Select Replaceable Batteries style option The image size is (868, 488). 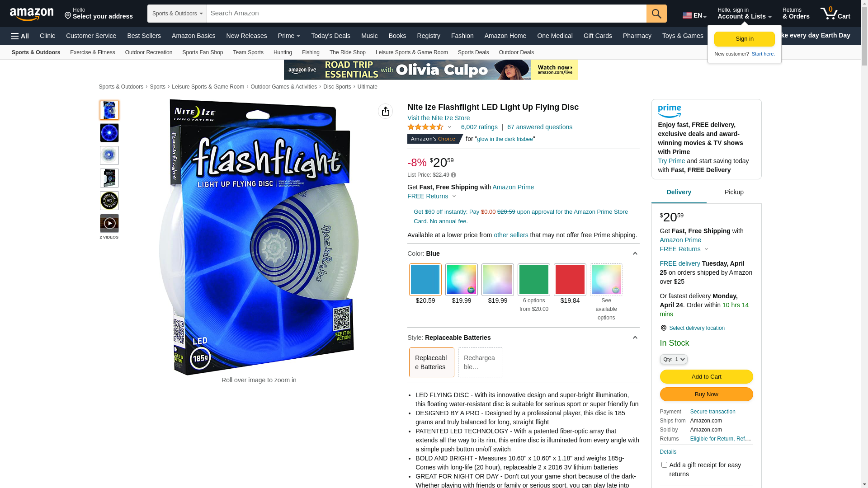(432, 362)
